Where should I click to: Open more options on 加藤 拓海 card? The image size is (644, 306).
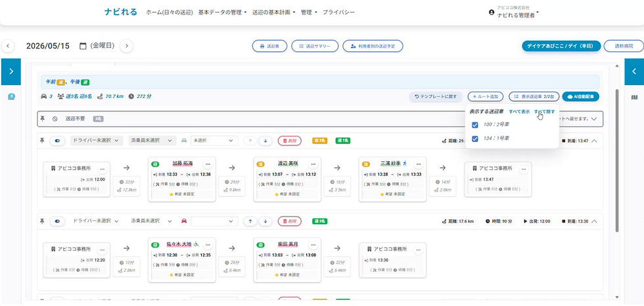click(x=208, y=164)
